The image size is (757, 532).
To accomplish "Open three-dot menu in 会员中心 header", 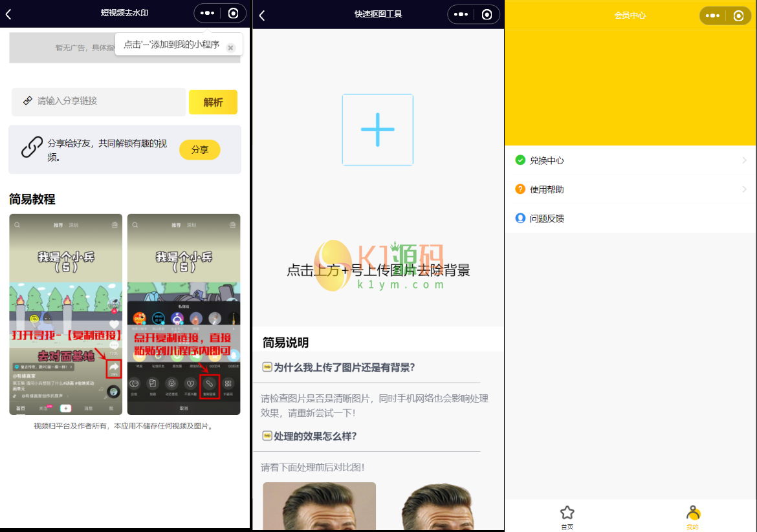I will [712, 16].
